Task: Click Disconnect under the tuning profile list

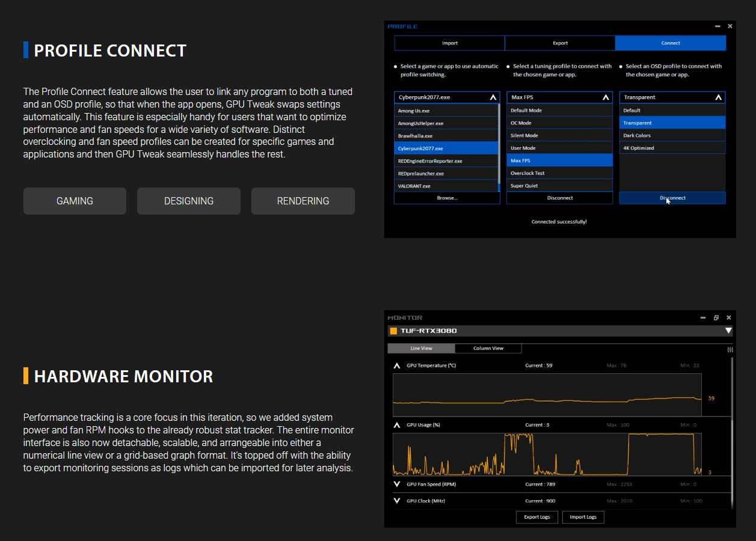Action: [560, 198]
